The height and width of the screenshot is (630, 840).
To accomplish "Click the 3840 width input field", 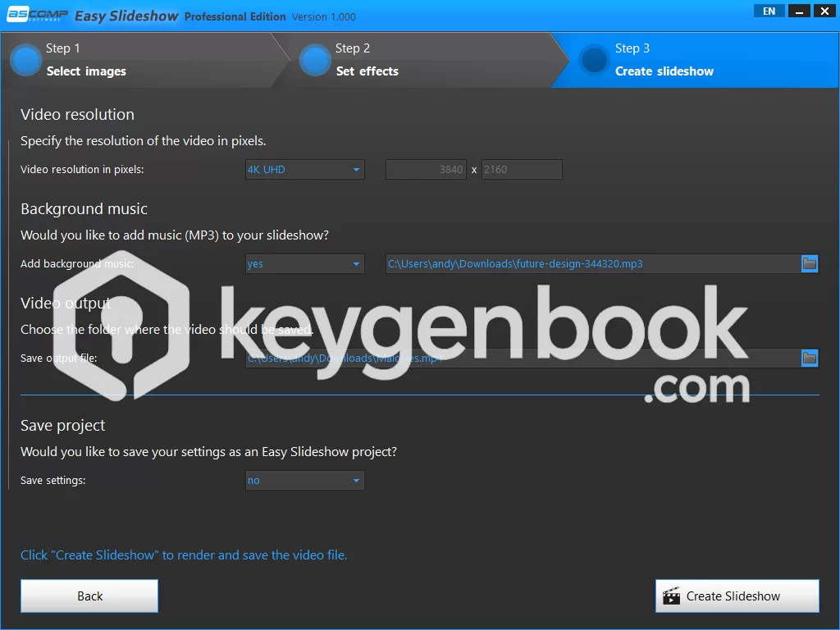I will [x=426, y=170].
